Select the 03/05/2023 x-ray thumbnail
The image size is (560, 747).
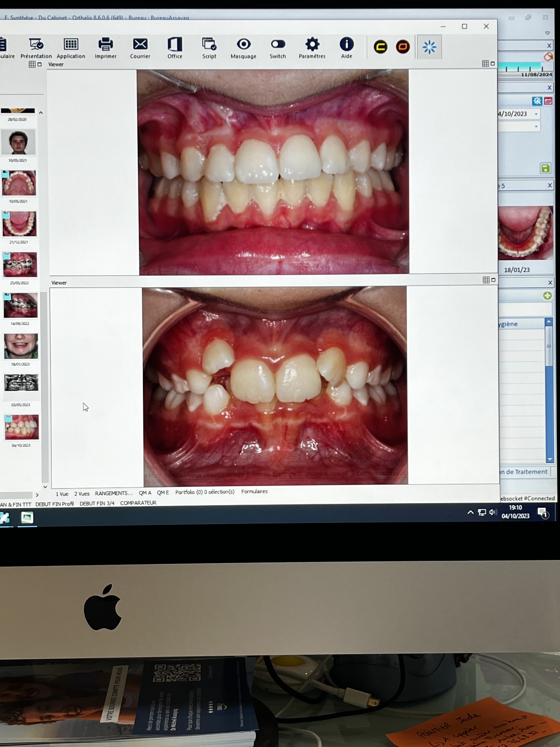[x=21, y=383]
